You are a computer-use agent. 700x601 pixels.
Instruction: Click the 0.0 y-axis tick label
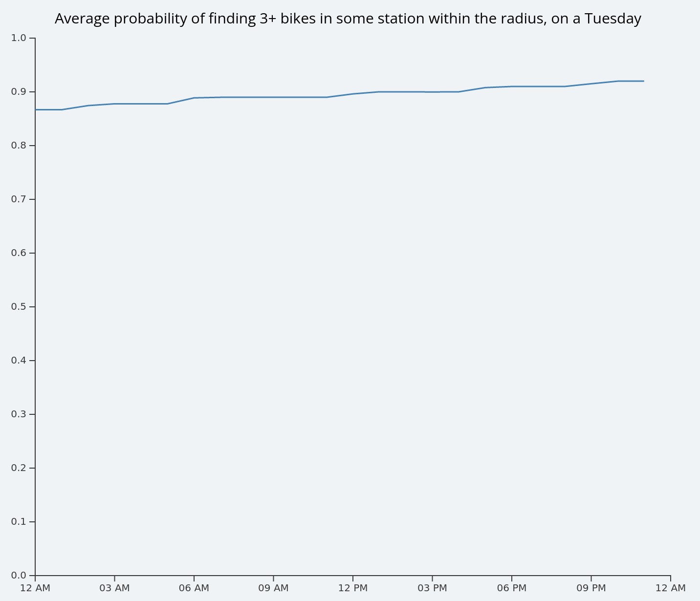(18, 575)
